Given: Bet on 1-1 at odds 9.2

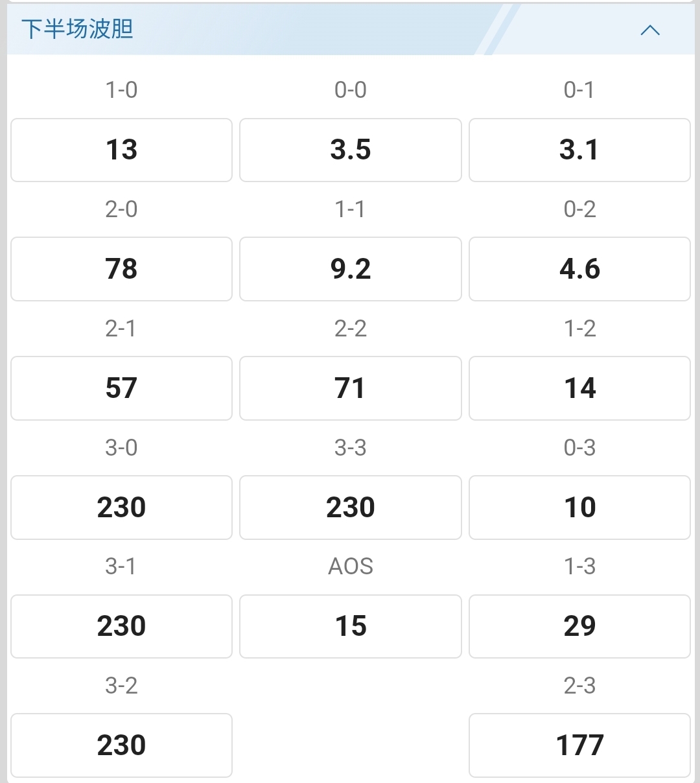Looking at the screenshot, I should click(350, 269).
